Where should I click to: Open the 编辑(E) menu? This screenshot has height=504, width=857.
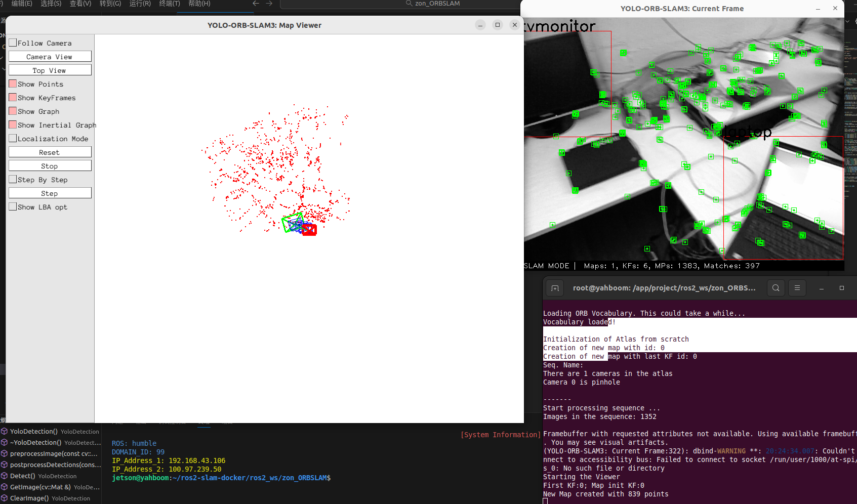[x=22, y=4]
